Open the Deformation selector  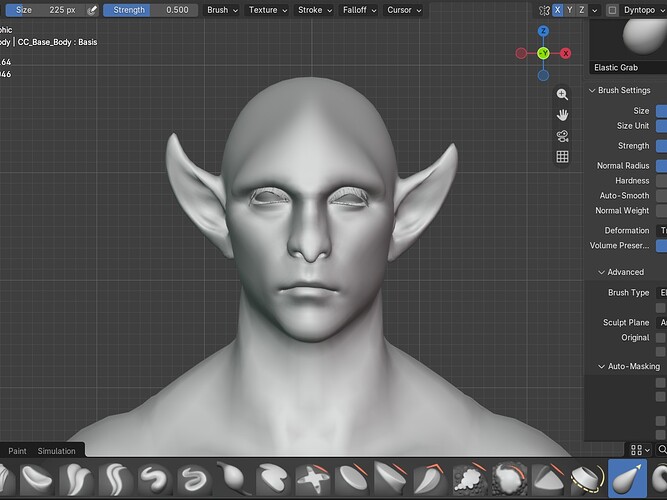tap(661, 230)
